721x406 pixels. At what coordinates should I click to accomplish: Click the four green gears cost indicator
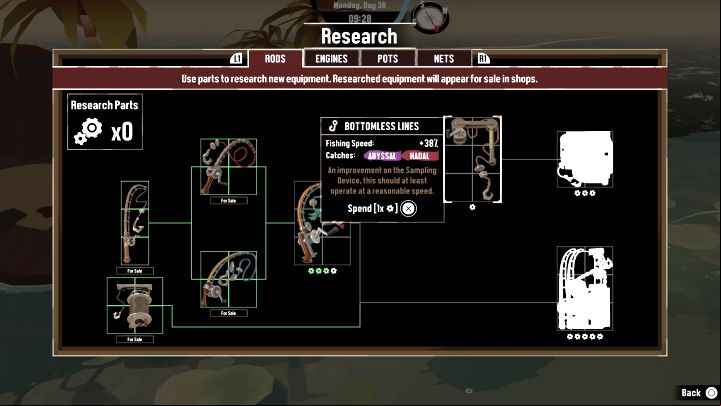click(x=322, y=271)
